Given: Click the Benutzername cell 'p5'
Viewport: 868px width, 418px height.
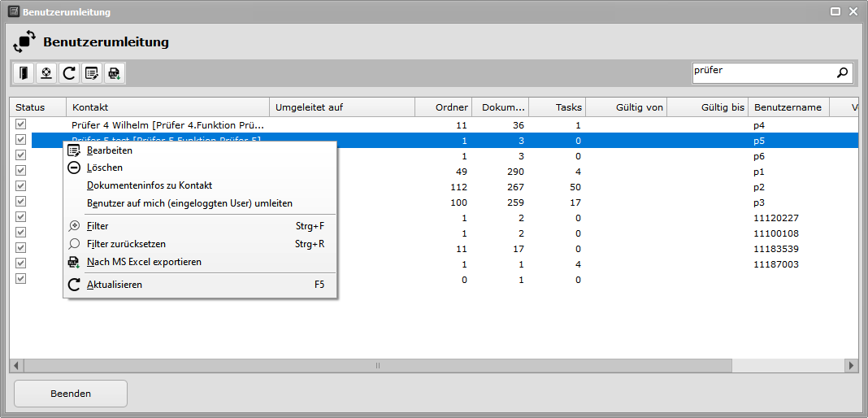Looking at the screenshot, I should [759, 142].
